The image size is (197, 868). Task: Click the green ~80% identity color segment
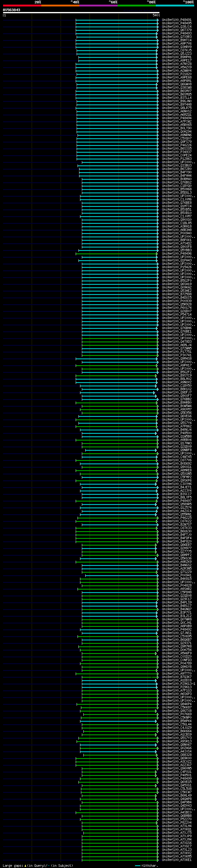pyautogui.click(x=136, y=6)
